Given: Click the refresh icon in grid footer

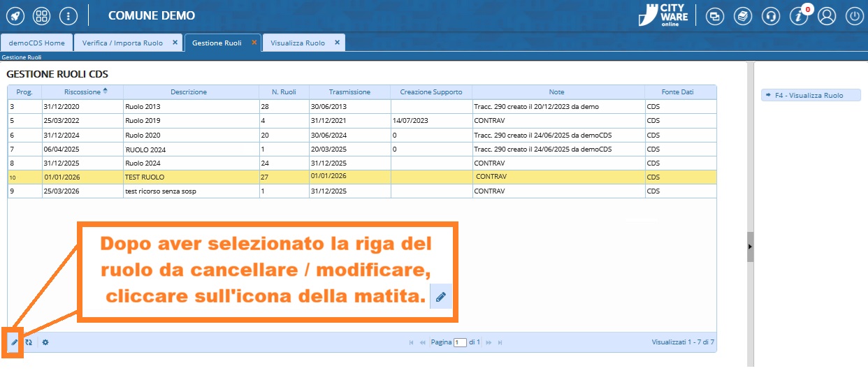Looking at the screenshot, I should point(29,342).
